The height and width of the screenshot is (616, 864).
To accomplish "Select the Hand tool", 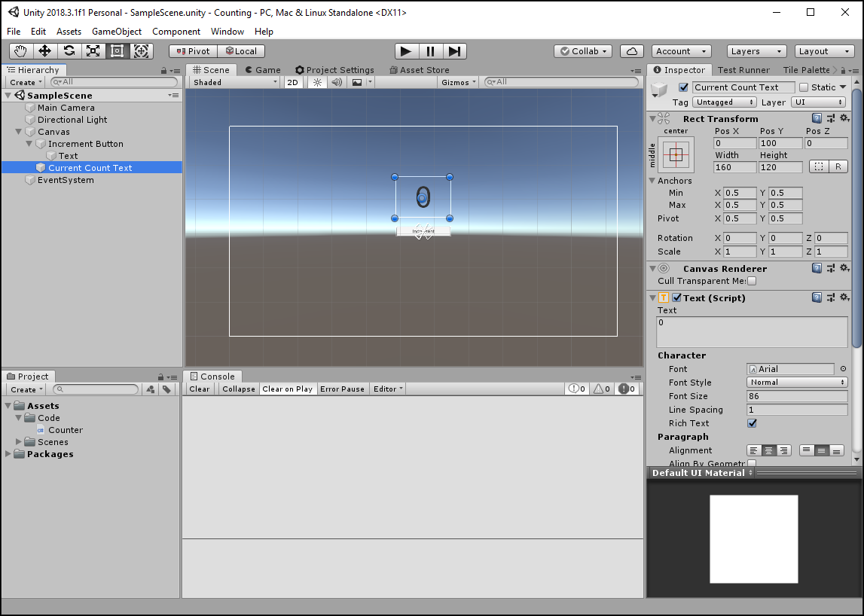I will [20, 50].
